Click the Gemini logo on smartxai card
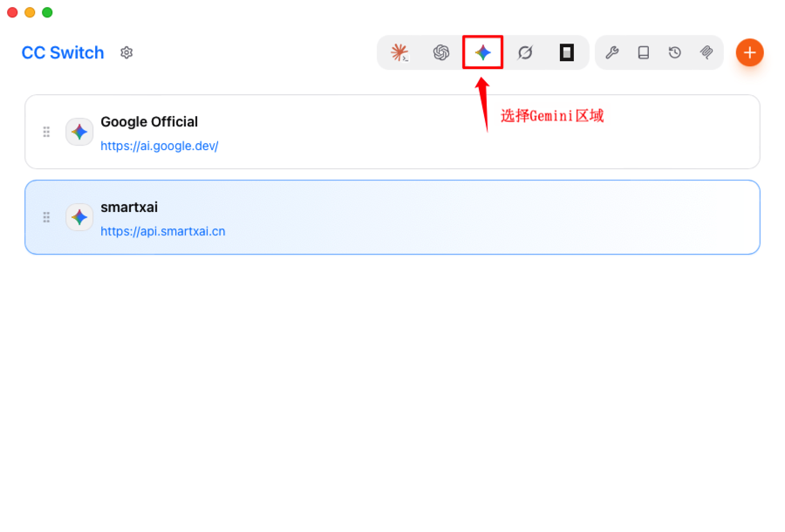Image resolution: width=785 pixels, height=532 pixels. coord(79,217)
